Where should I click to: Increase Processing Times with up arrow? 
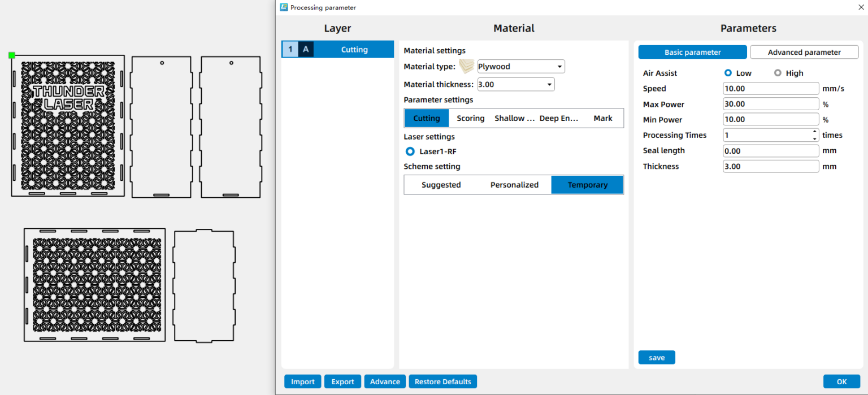tap(814, 132)
